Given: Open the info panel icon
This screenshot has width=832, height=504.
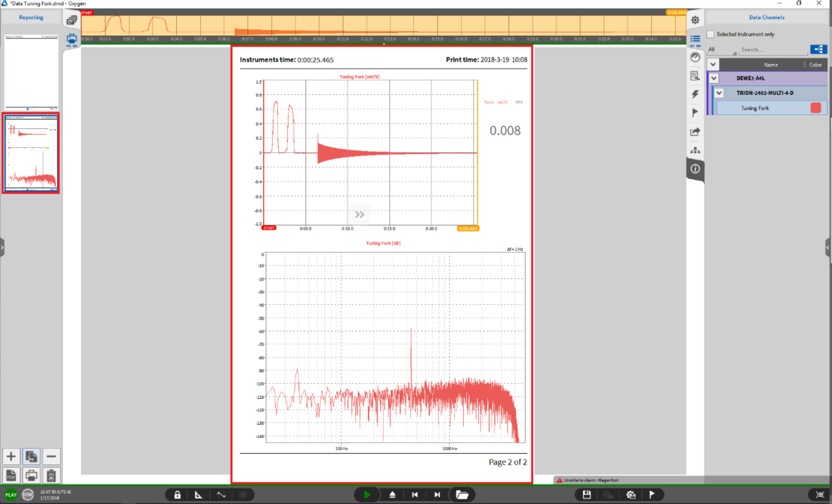Looking at the screenshot, I should tap(695, 169).
